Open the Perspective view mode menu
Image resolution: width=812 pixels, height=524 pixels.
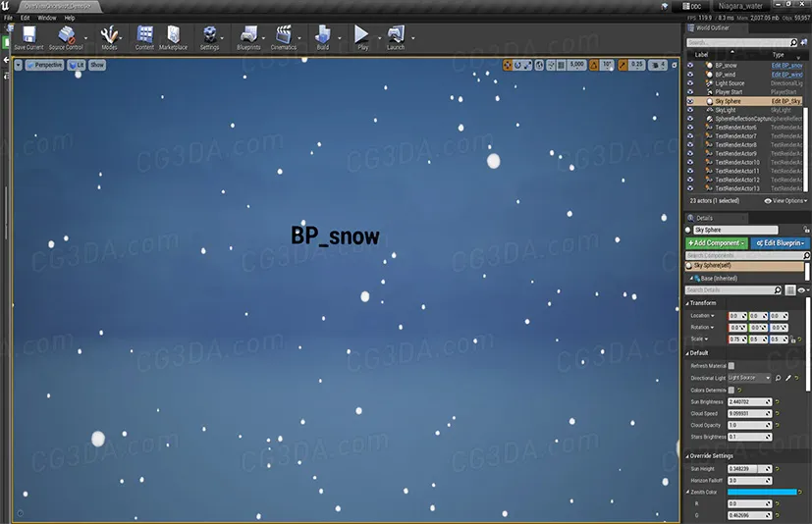44,65
